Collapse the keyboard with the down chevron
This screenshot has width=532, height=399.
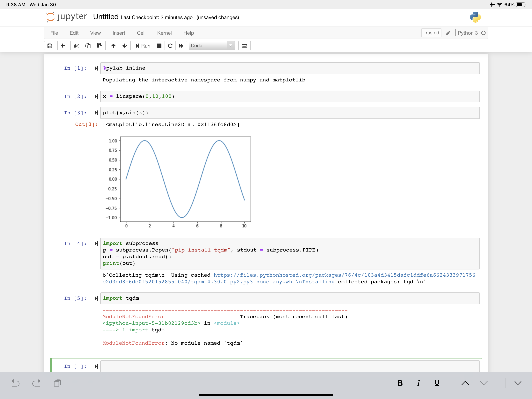pos(518,383)
